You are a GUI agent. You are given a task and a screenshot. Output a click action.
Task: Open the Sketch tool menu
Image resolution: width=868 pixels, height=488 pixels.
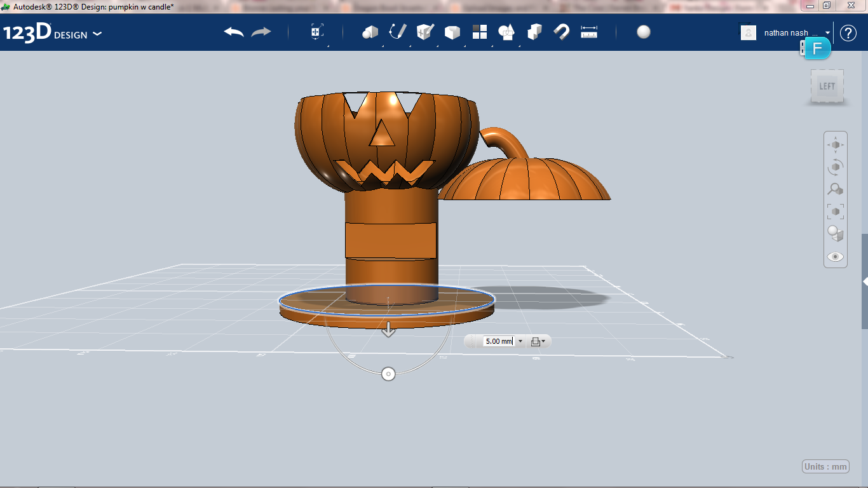398,32
